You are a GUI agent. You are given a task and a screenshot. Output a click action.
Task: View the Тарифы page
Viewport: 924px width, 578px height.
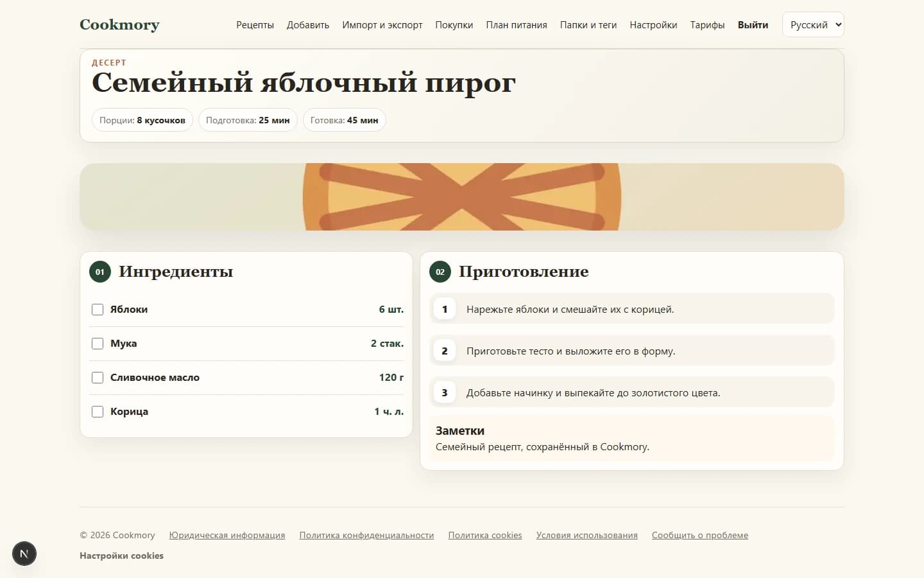pos(708,25)
